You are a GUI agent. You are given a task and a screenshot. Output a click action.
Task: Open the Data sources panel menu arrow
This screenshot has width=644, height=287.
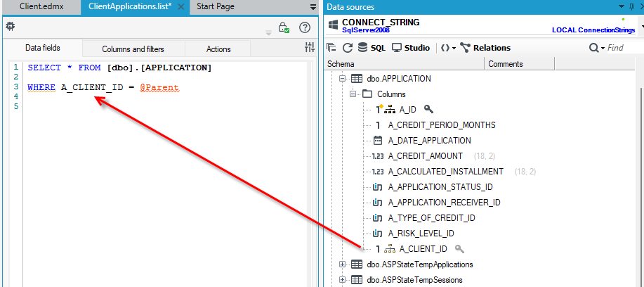[622, 7]
